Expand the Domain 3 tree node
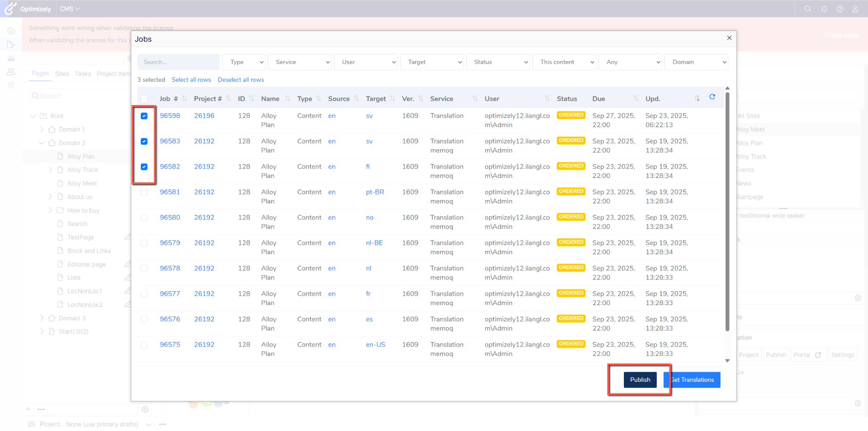868x431 pixels. (x=42, y=318)
